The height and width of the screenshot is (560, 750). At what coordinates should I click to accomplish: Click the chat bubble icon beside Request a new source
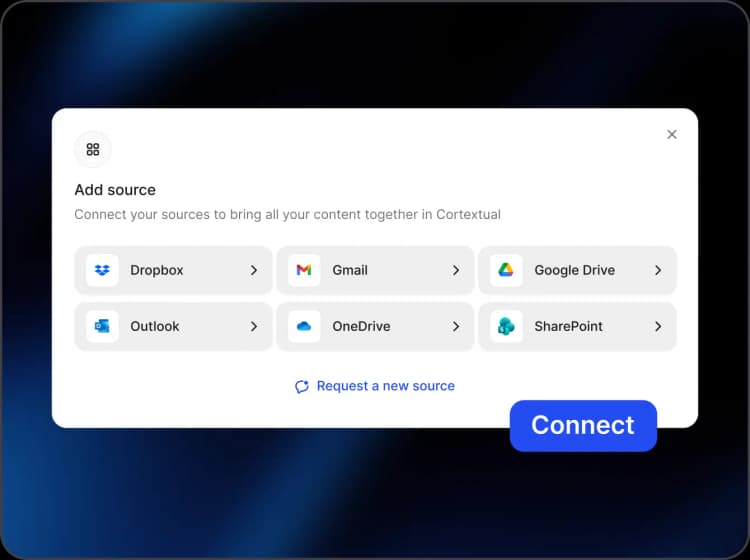pyautogui.click(x=302, y=386)
